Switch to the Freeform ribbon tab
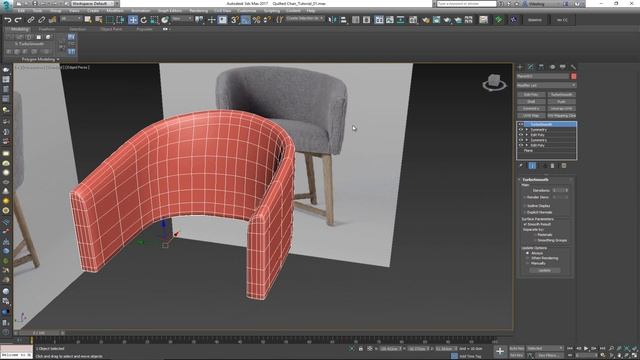 tap(47, 29)
